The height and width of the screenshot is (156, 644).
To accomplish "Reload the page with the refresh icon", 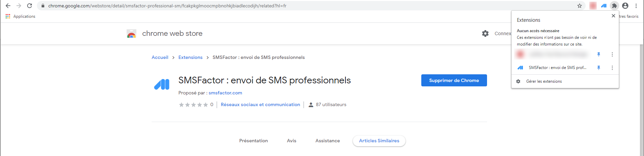I will pyautogui.click(x=30, y=6).
